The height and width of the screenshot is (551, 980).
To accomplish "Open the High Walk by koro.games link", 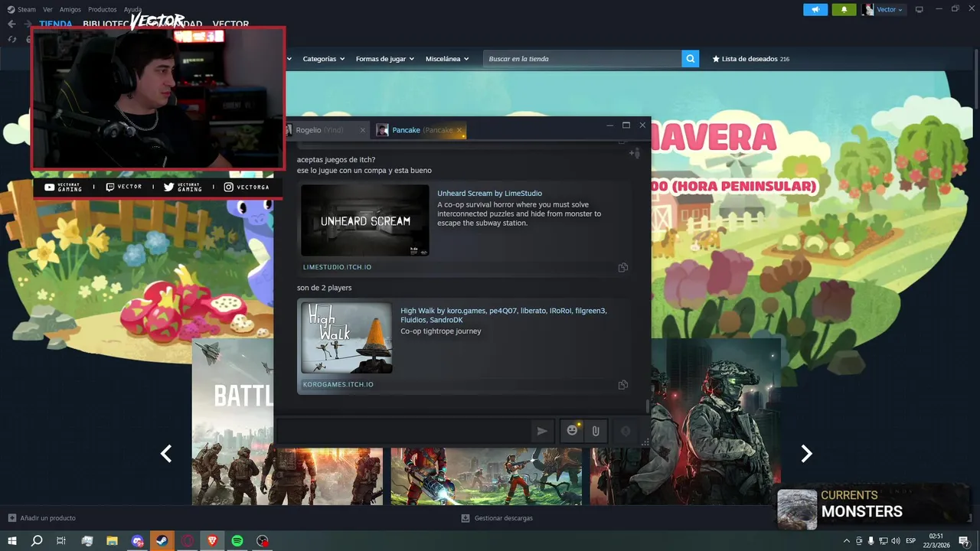I will click(x=504, y=315).
